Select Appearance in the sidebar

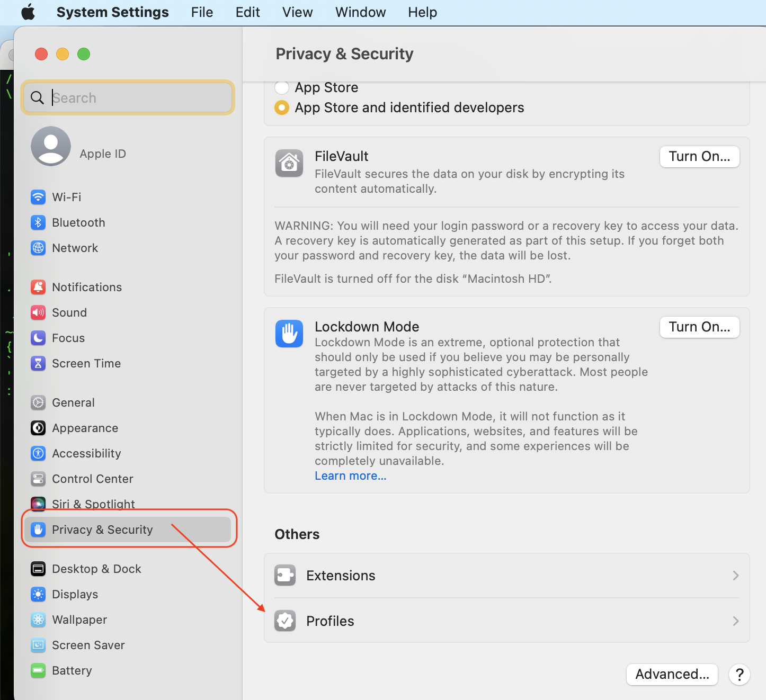pos(85,428)
